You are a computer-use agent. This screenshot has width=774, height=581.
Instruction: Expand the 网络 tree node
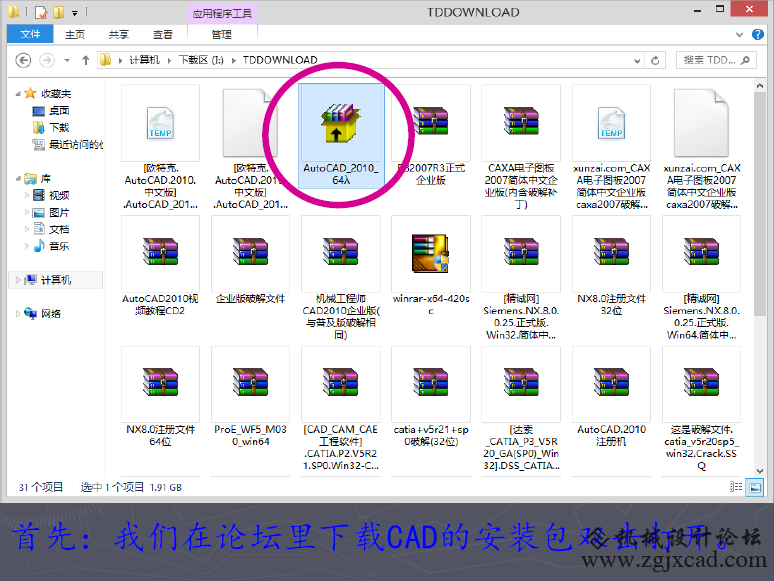pos(18,313)
